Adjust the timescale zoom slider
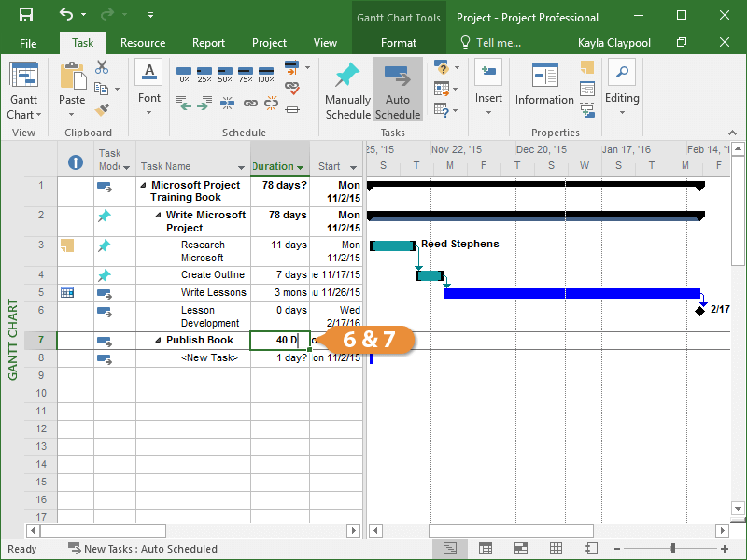Viewport: 747px width, 560px height. (x=672, y=549)
